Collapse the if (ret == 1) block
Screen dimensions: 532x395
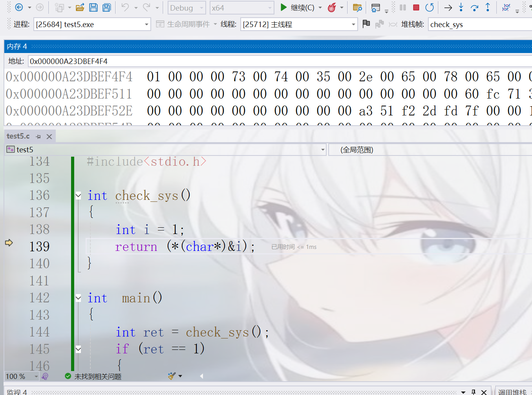(79, 349)
